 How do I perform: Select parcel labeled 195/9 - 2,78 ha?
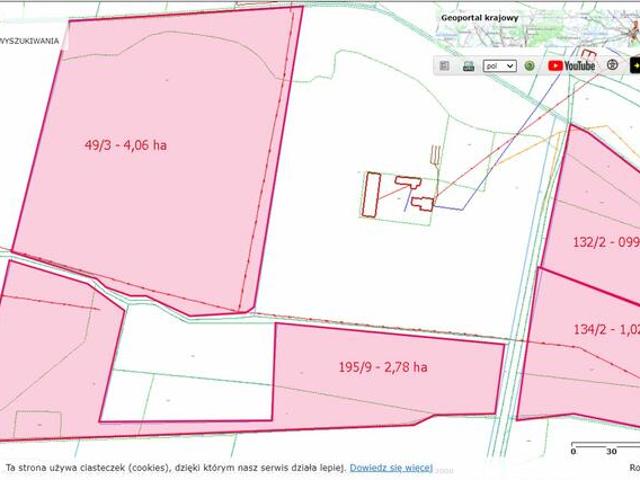point(383,367)
